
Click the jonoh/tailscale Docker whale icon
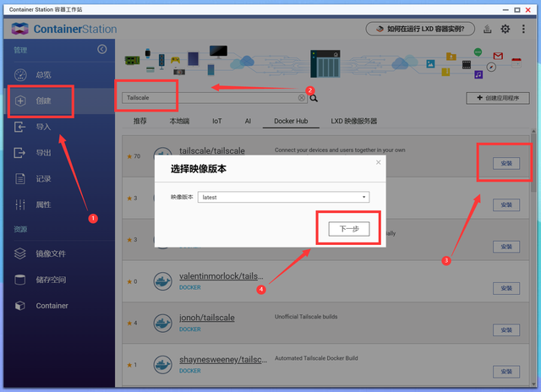point(163,323)
